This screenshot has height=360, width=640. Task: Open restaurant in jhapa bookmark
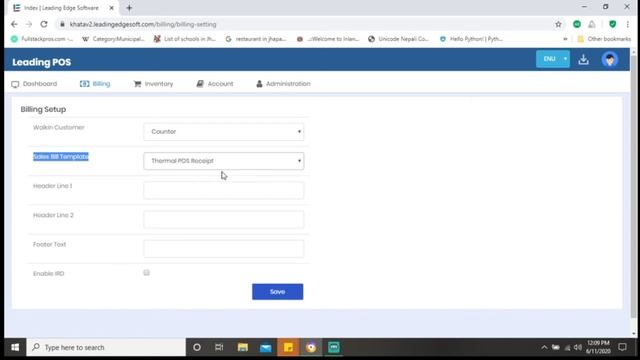click(x=256, y=39)
